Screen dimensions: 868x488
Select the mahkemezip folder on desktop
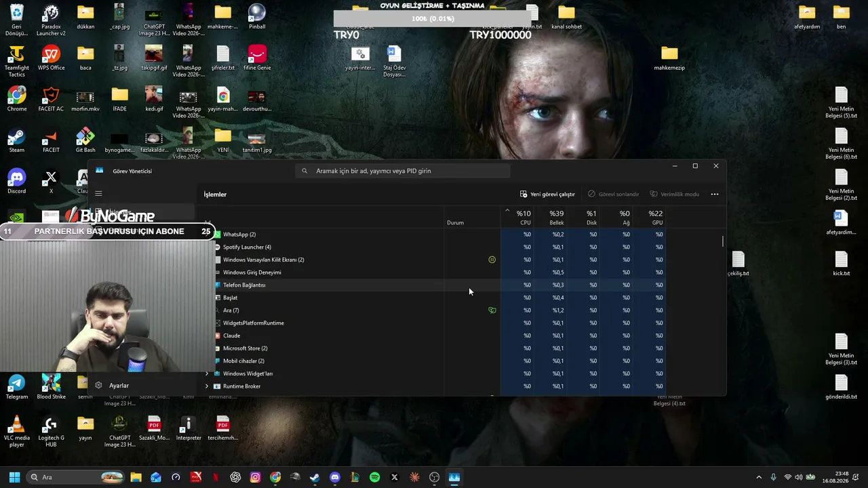[669, 58]
